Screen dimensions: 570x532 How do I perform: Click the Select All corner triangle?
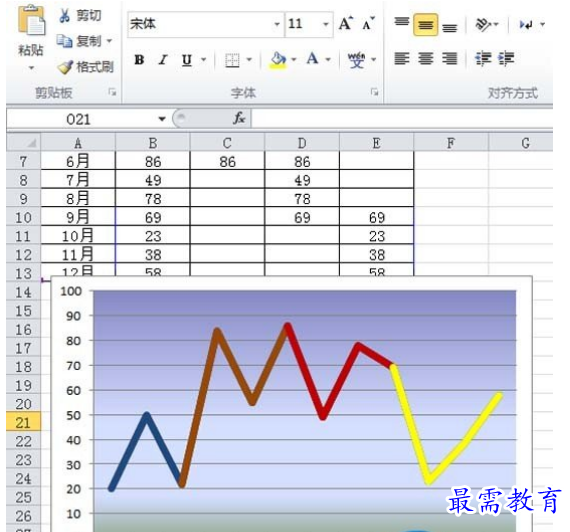click(32, 143)
